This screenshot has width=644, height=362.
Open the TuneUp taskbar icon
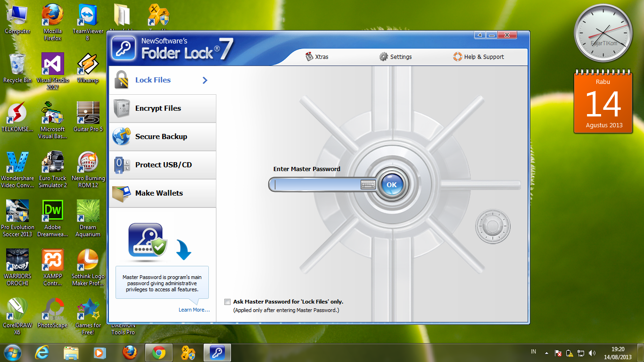click(x=188, y=353)
